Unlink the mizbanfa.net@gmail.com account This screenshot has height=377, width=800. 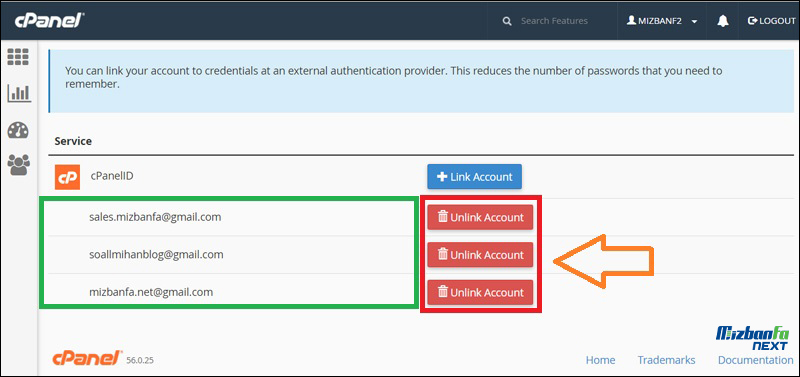coord(480,292)
